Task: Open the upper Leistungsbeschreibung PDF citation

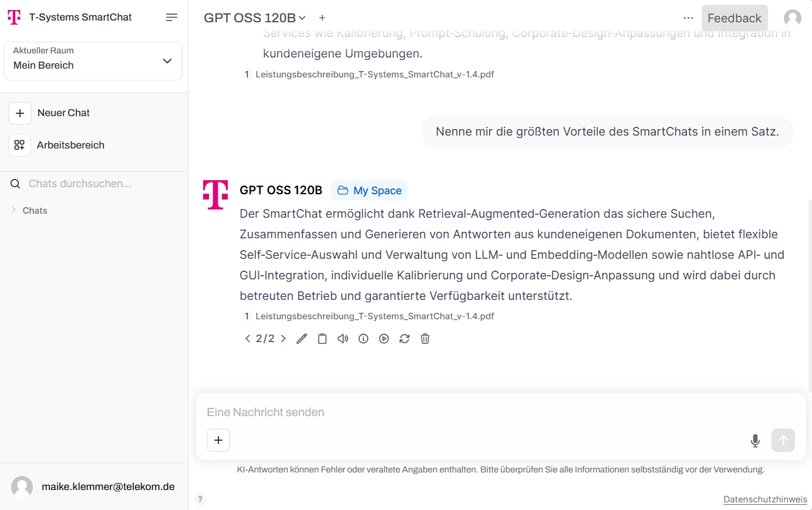Action: pyautogui.click(x=369, y=75)
